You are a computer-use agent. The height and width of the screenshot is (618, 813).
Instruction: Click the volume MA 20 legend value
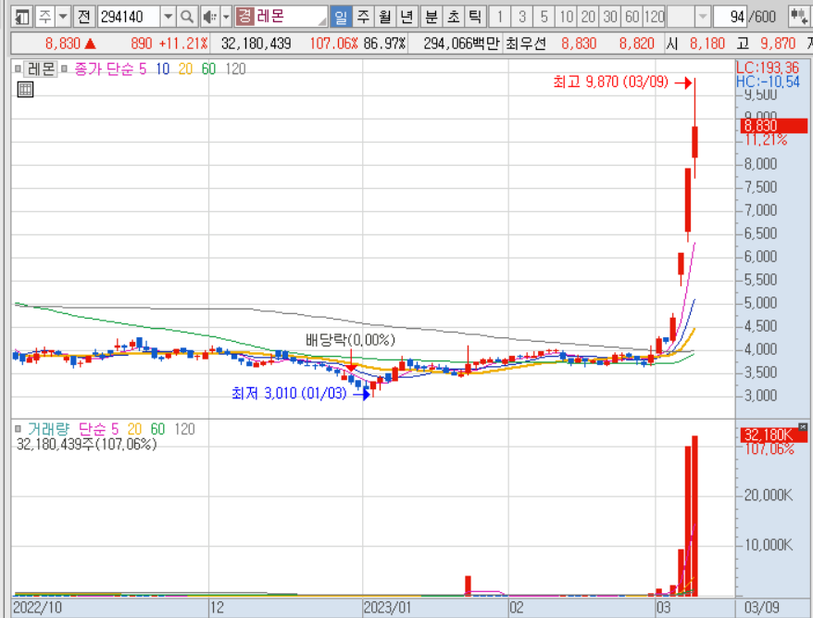pyautogui.click(x=134, y=429)
